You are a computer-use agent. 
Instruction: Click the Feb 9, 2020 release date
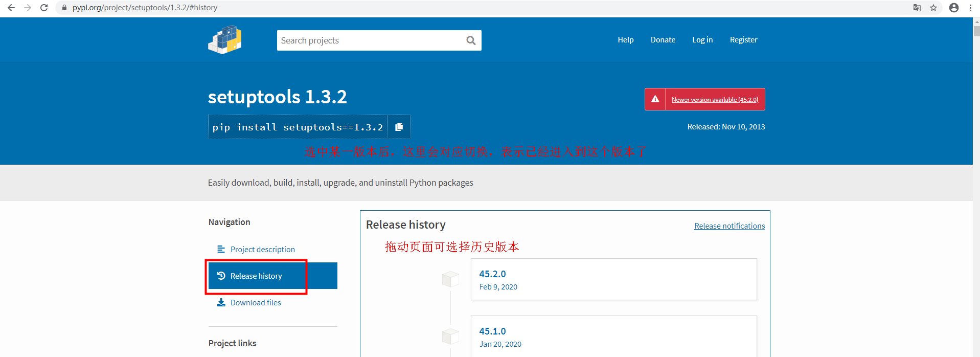(x=498, y=287)
